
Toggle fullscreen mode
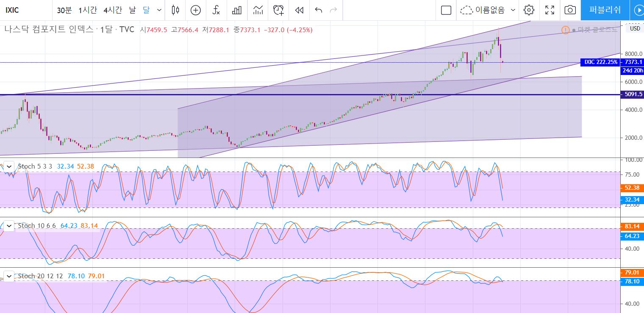[550, 10]
